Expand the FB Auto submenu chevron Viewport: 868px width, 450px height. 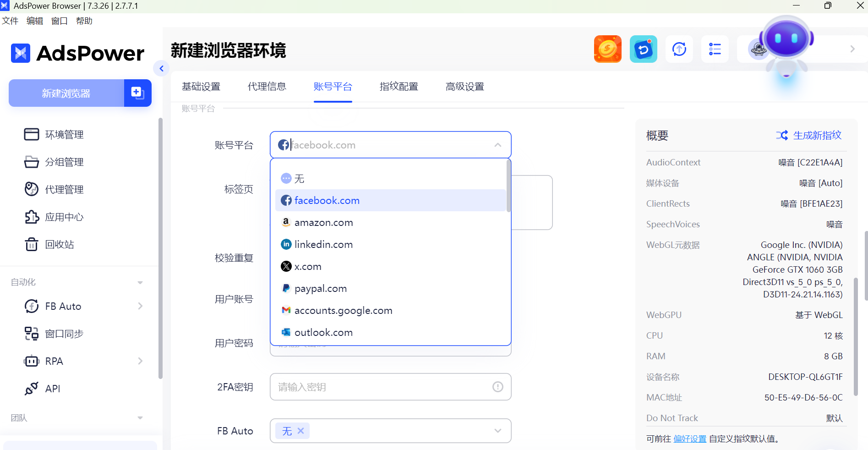[140, 306]
